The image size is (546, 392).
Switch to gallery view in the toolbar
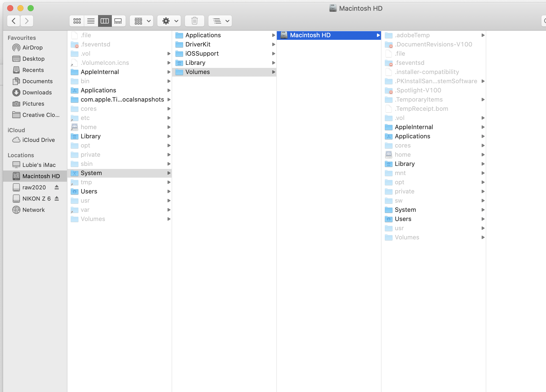[x=118, y=21]
